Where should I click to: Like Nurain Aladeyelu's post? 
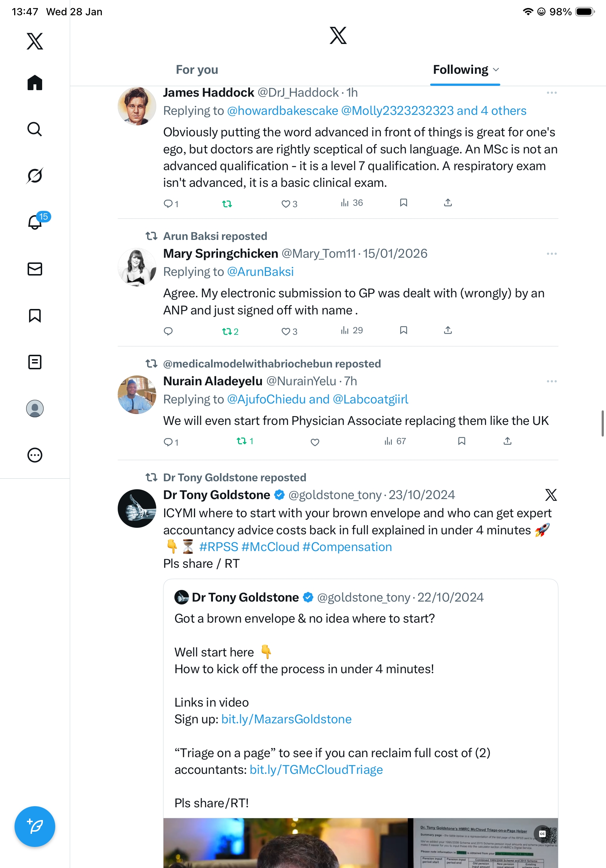click(x=315, y=442)
